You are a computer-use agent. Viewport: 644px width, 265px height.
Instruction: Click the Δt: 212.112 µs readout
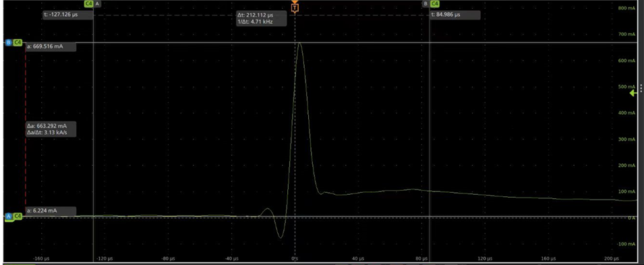coord(255,15)
